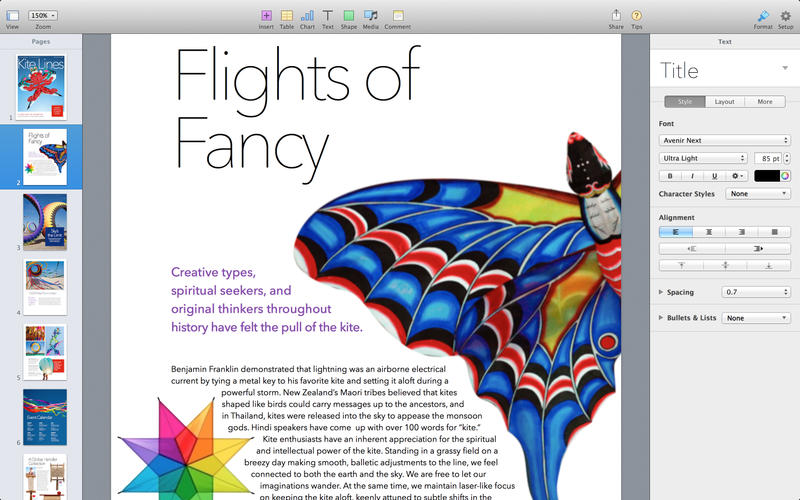Toggle underline formatting
This screenshot has width=800, height=500.
click(x=714, y=176)
